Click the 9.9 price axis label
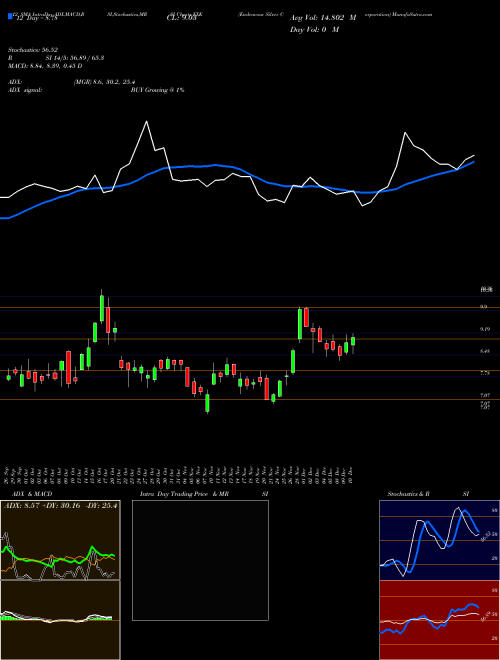 click(484, 307)
